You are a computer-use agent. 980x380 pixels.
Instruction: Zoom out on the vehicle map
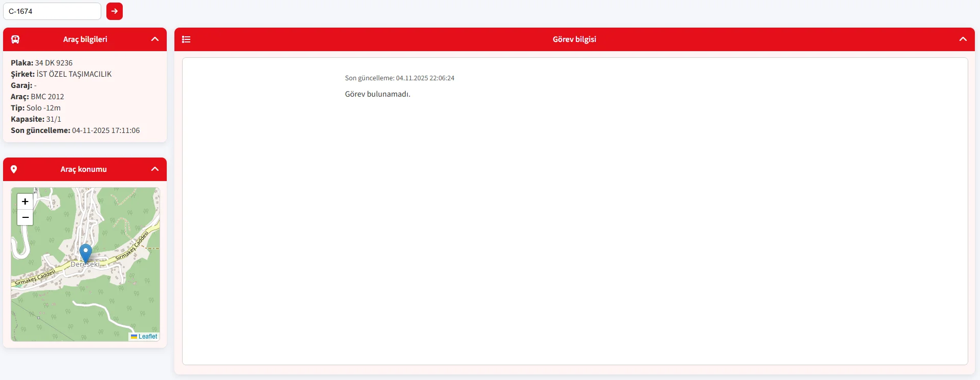coord(25,217)
